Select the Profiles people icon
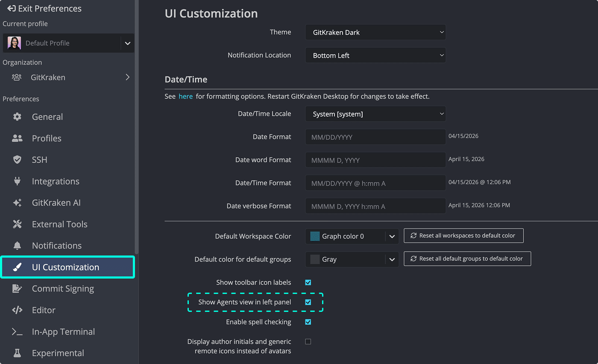 point(17,138)
